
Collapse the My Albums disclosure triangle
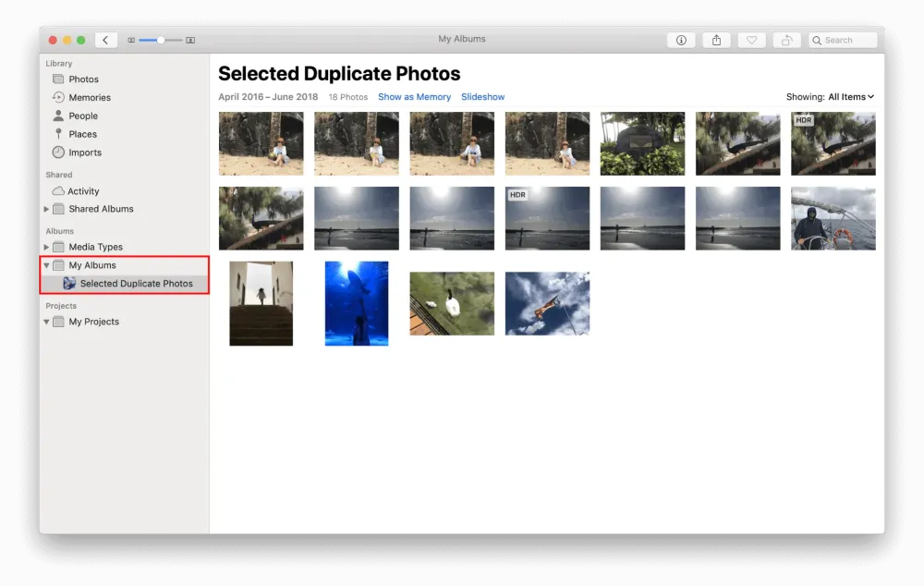(x=47, y=266)
